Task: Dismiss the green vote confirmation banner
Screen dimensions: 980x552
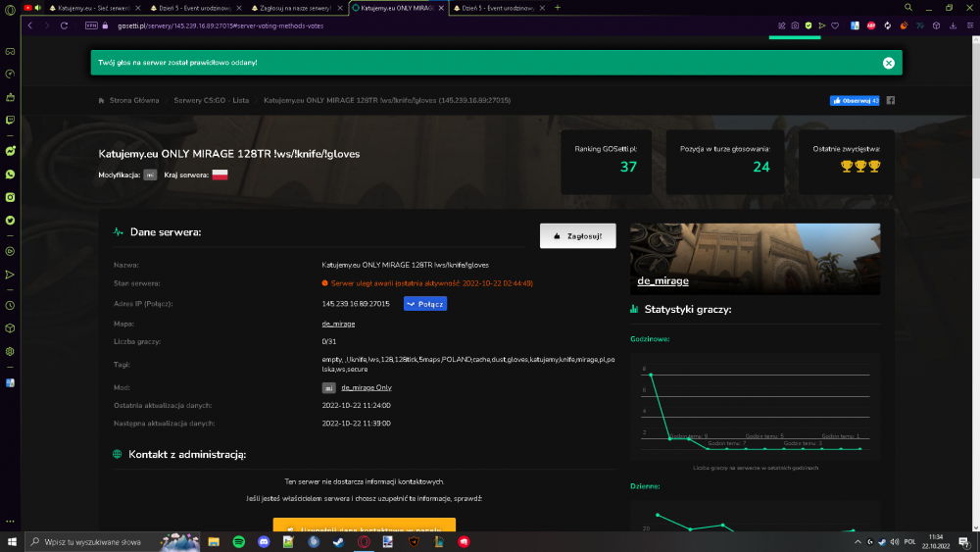Action: point(888,63)
